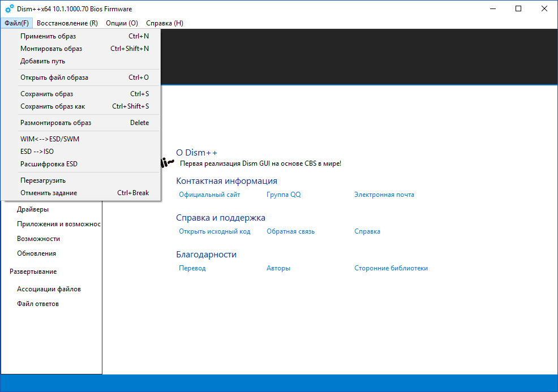Click the Благодарности heading

207,255
